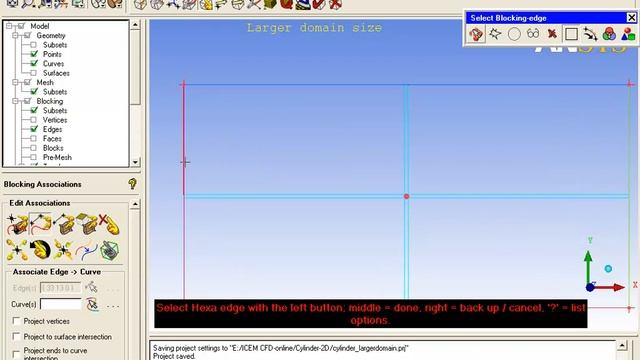Select the Associate Edge to Surface tool

[64, 224]
